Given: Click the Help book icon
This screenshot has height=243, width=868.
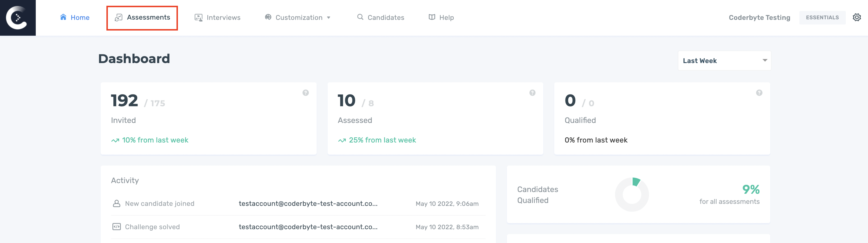Looking at the screenshot, I should point(432,17).
